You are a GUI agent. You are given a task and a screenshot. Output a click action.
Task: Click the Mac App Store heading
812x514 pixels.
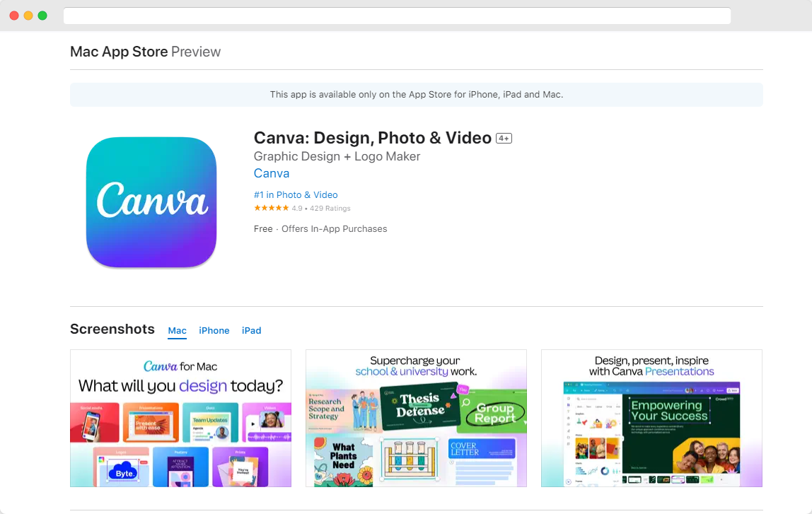[x=119, y=52]
